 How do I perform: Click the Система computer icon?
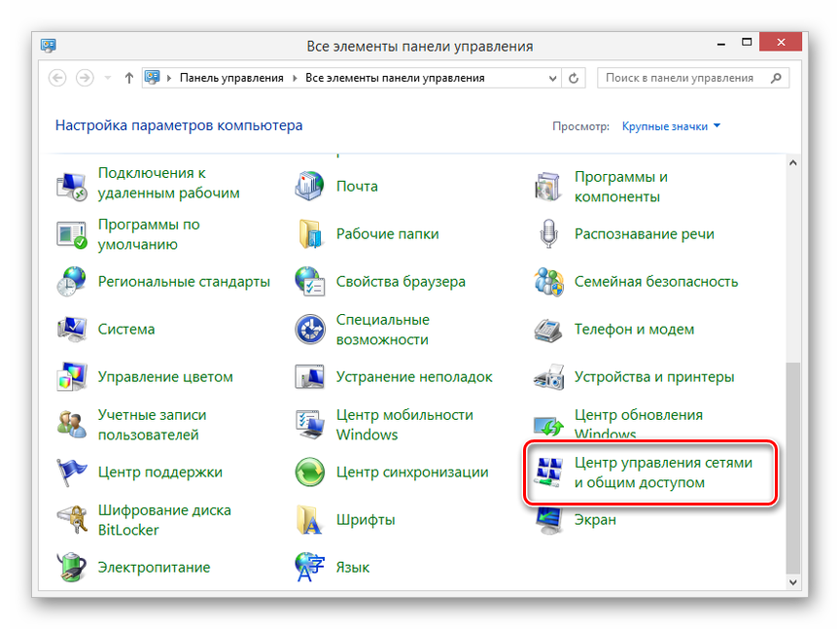[x=71, y=329]
